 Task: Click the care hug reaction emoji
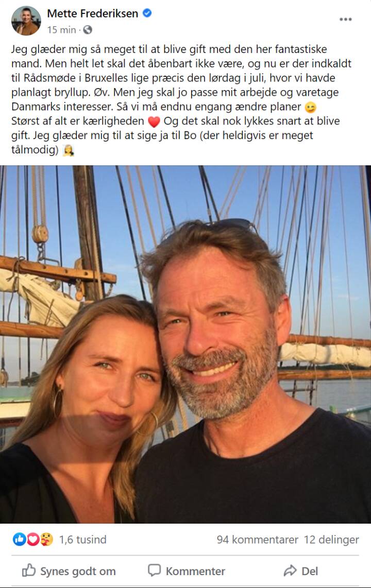[x=46, y=539]
